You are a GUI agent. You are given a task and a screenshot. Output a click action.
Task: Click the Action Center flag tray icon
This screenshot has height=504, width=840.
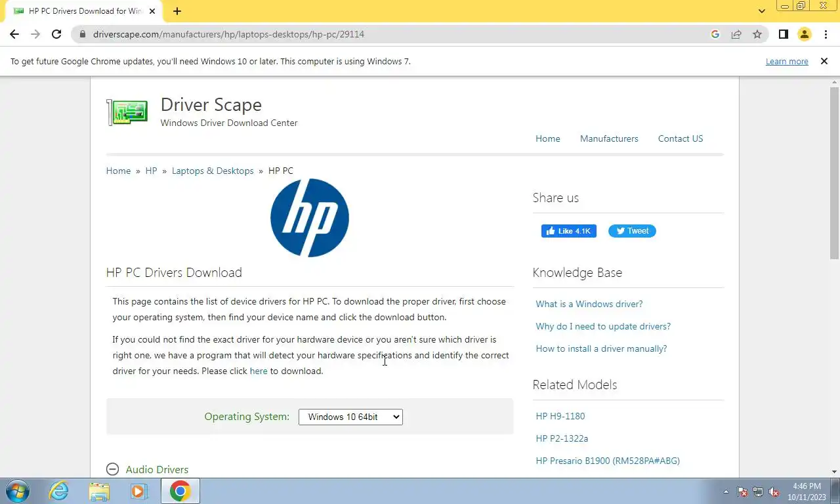pos(742,492)
